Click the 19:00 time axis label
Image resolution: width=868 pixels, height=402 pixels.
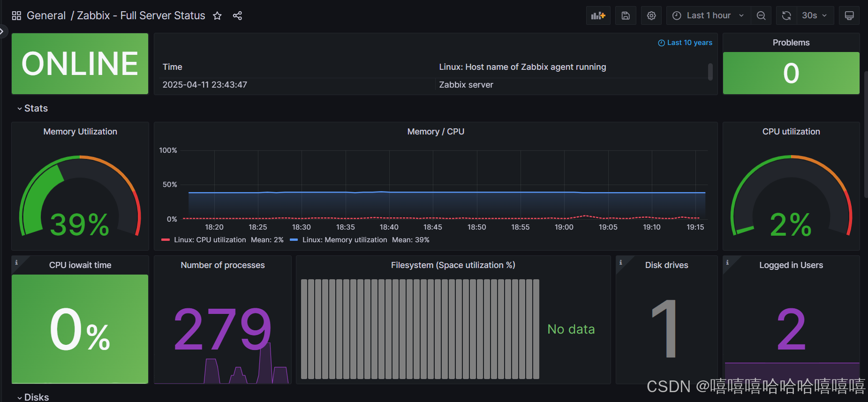point(564,227)
